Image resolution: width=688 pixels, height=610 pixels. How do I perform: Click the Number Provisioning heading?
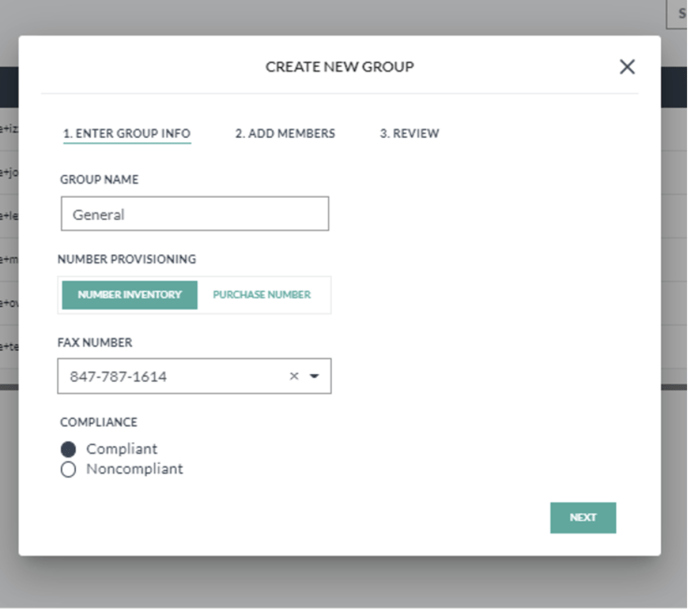127,259
